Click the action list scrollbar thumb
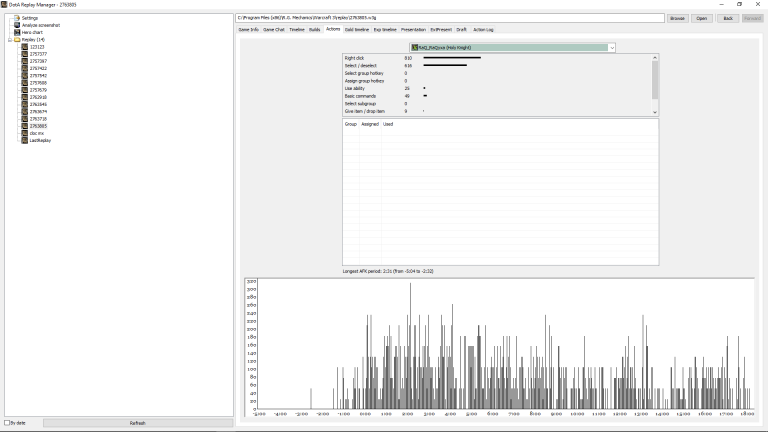 tap(655, 80)
